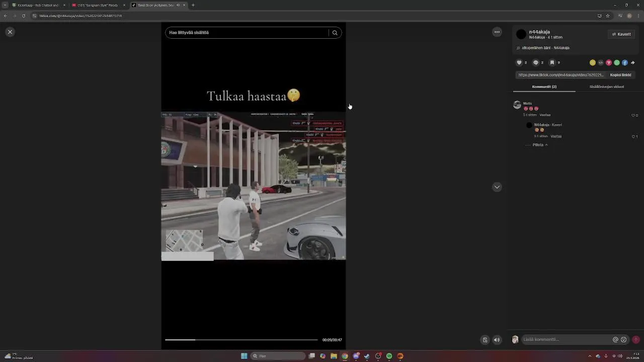644x362 pixels.
Task: Switch to the 'Gangnam Style' Parody tab
Action: point(99,5)
